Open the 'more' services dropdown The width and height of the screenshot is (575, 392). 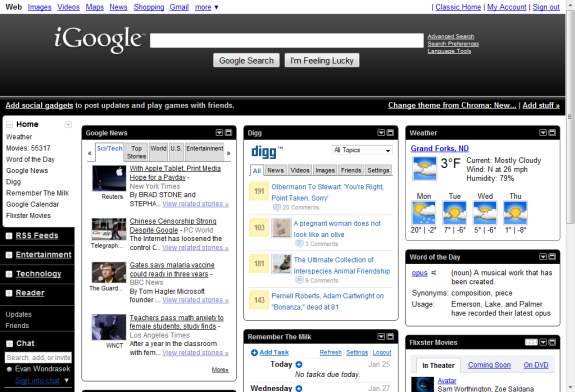pyautogui.click(x=207, y=7)
